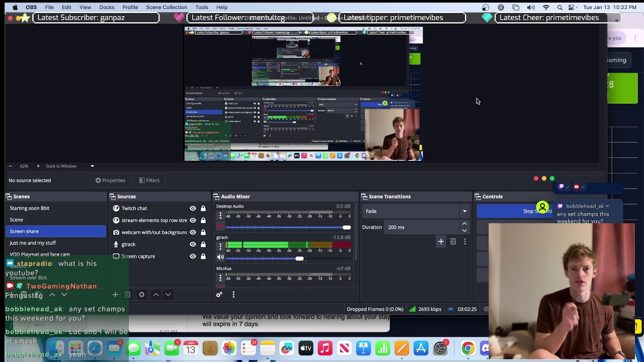Increase transition duration with up arrow
Image resolution: width=644 pixels, height=362 pixels.
point(464,224)
